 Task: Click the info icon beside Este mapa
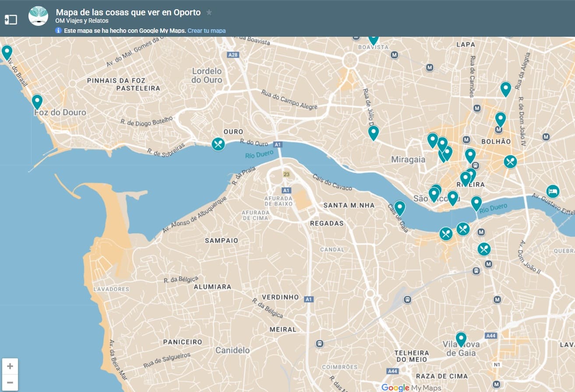click(x=58, y=31)
